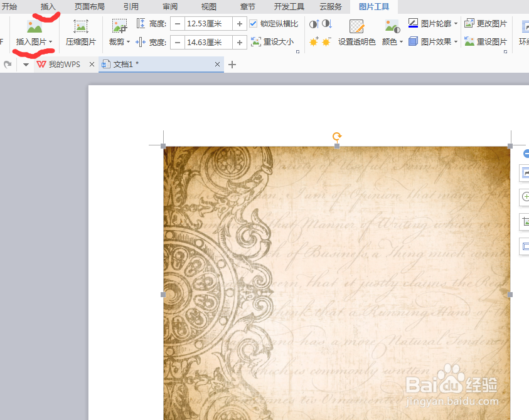Click the 宽度 width input field
The width and height of the screenshot is (529, 420).
(x=208, y=43)
